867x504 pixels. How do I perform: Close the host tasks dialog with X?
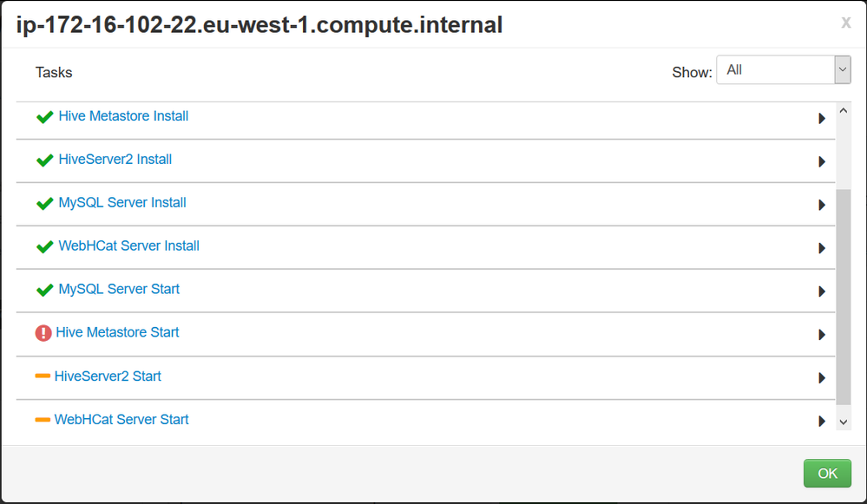click(845, 23)
